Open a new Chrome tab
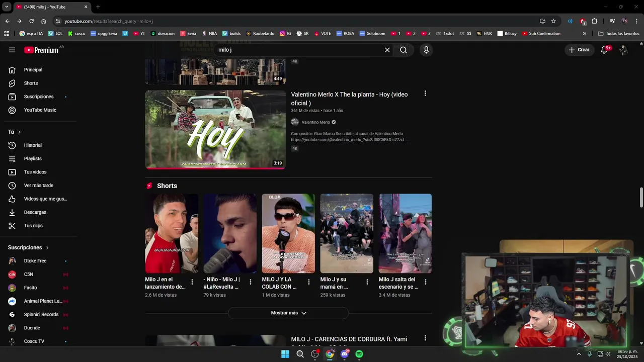 (98, 7)
